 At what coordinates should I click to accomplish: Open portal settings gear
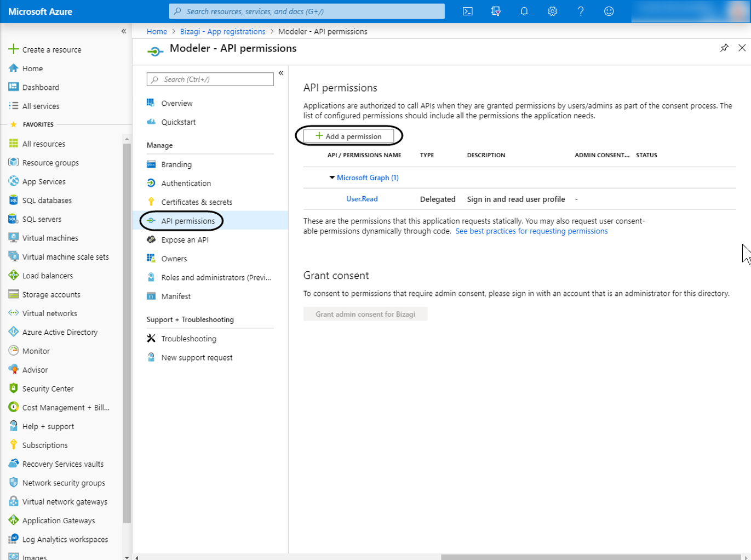point(552,11)
